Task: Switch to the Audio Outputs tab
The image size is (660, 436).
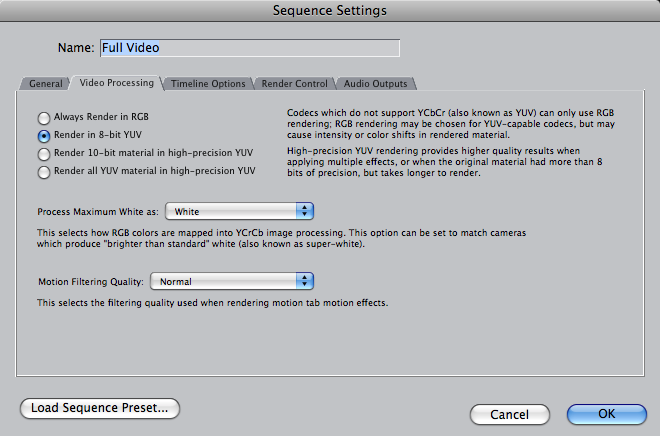Action: pos(375,83)
